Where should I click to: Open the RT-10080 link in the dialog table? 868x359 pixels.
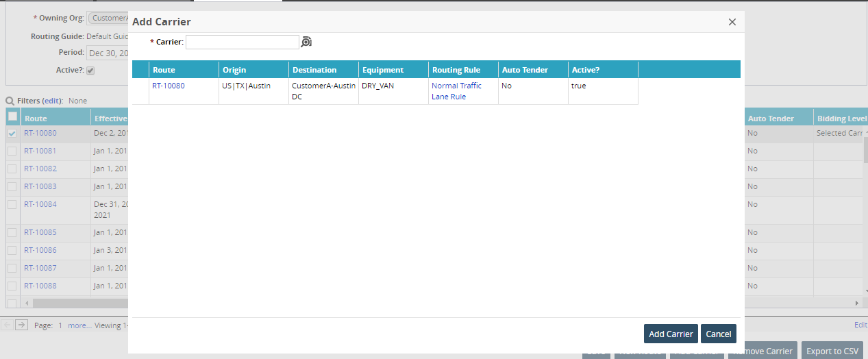coord(168,86)
